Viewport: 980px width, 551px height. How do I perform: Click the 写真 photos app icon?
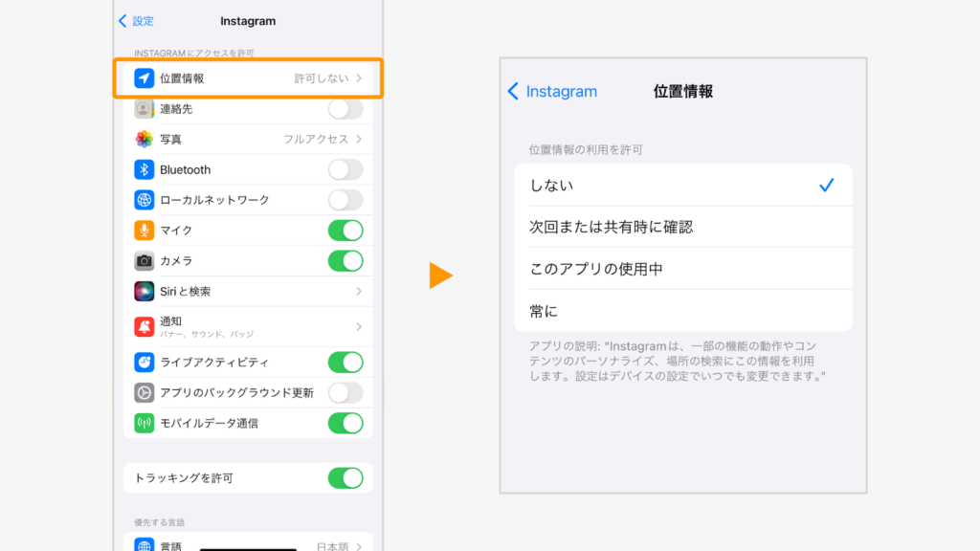pos(145,139)
